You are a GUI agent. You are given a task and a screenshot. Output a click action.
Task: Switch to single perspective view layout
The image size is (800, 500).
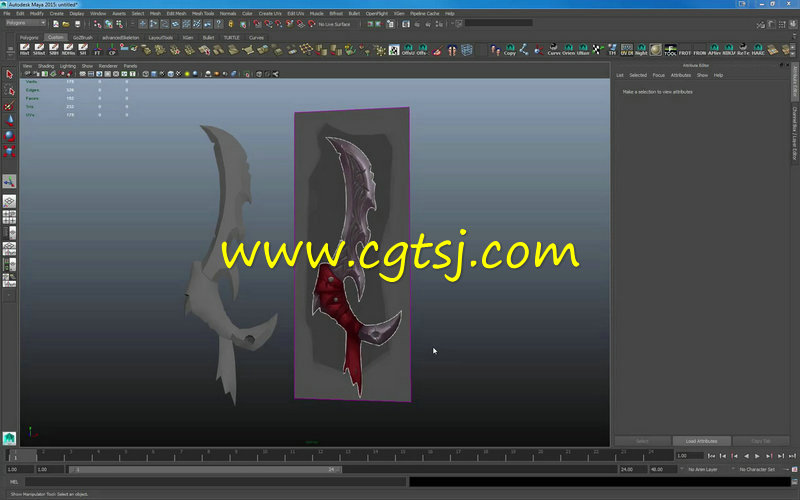(x=9, y=201)
